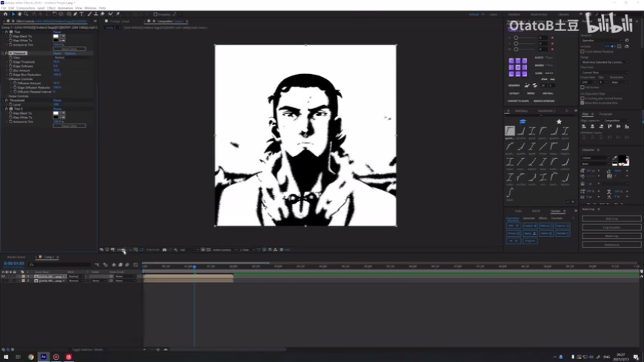The height and width of the screenshot is (362, 644).
Task: Click ENG language indicator in system tray
Action: (607, 357)
